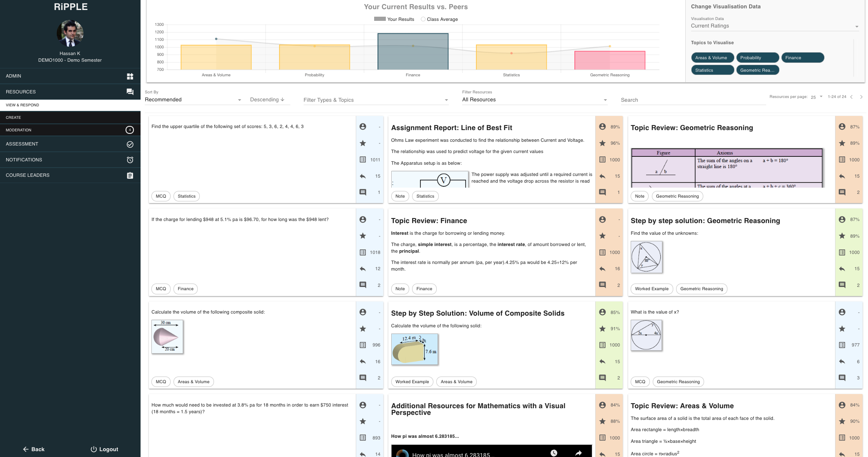Viewport: 868px width, 457px height.
Task: Open Filter Types & Topics dropdown
Action: (x=376, y=100)
